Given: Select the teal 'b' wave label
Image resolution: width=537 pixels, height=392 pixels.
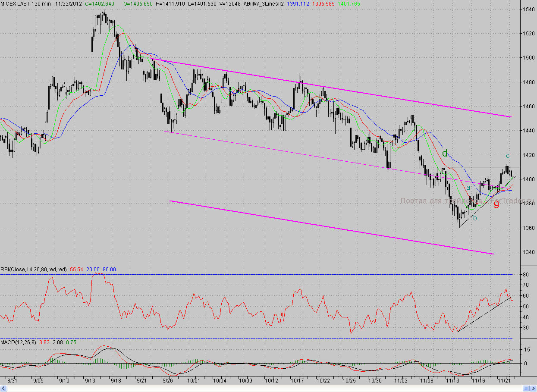Looking at the screenshot, I should pyautogui.click(x=475, y=218).
